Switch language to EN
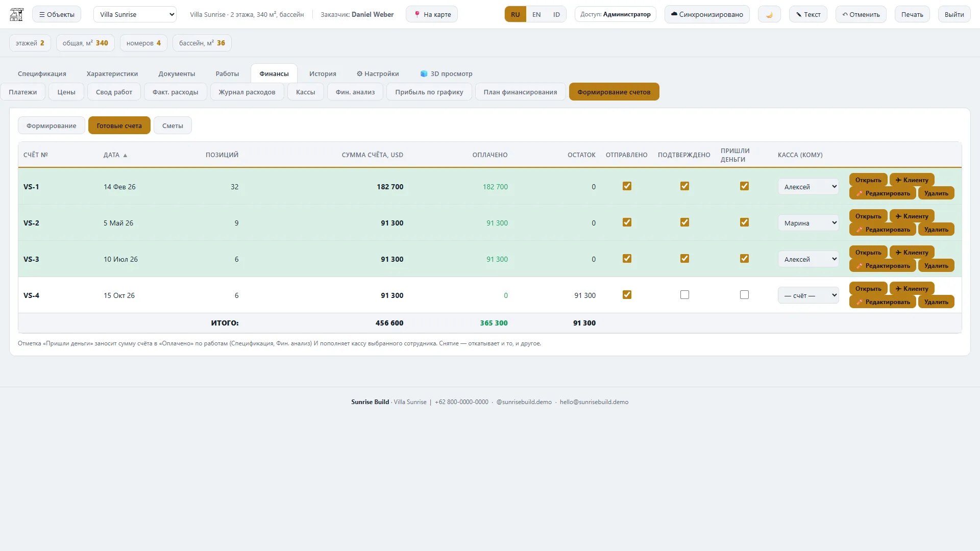The image size is (980, 551). pos(536,14)
